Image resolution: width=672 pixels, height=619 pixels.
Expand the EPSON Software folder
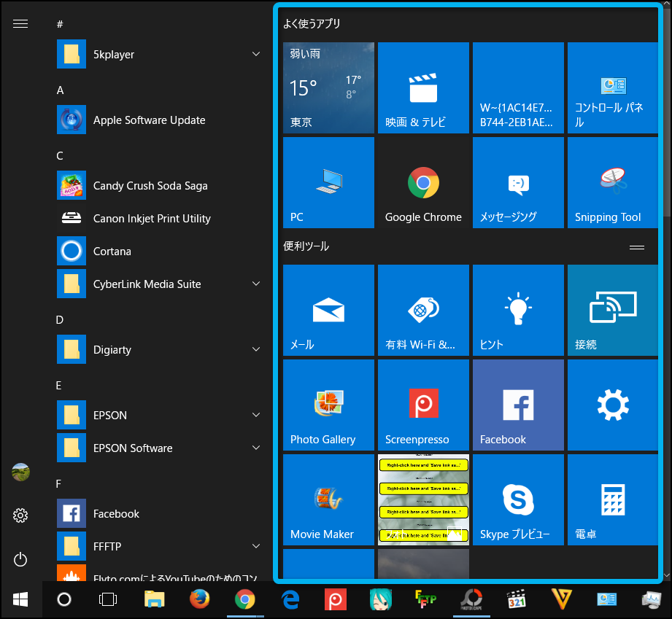pyautogui.click(x=256, y=448)
